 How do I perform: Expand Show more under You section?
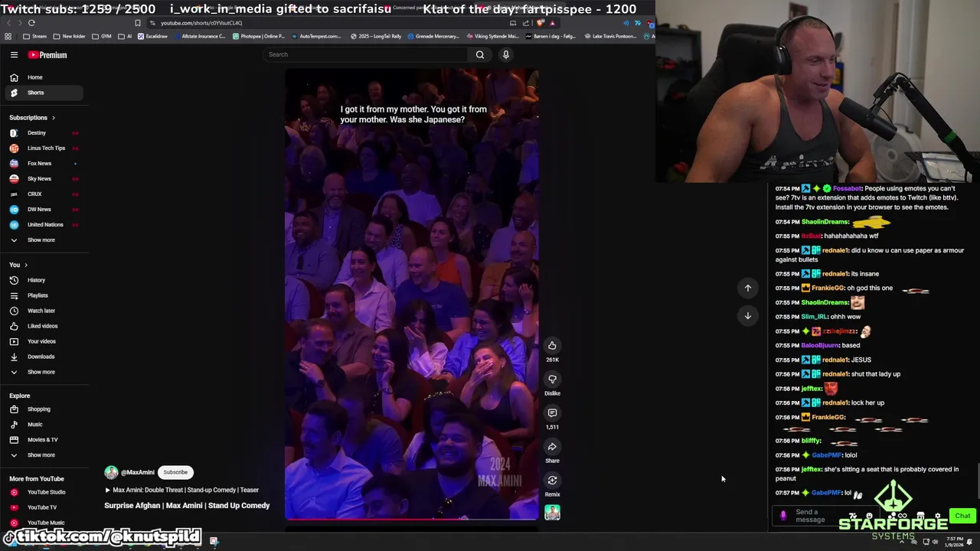41,372
